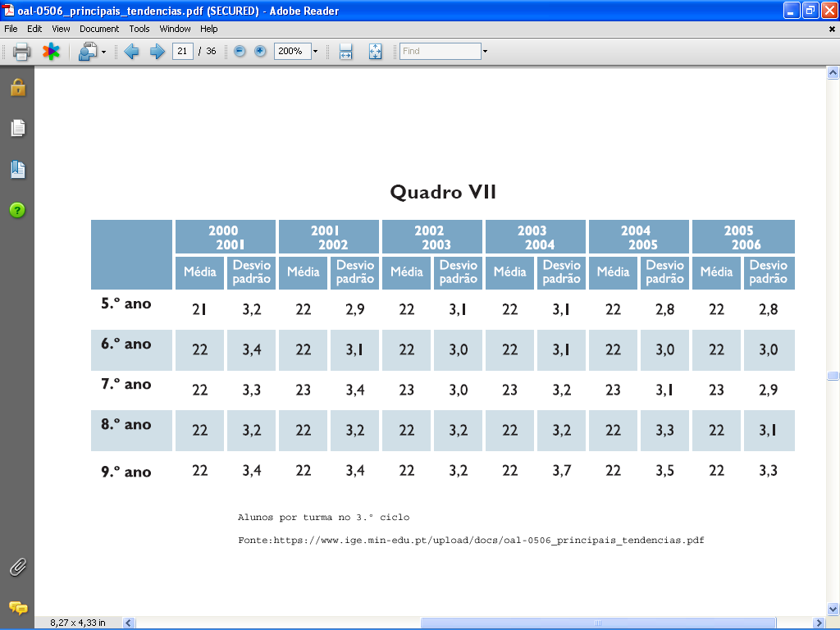Click the 3,5 value in 9.º ano row
The image size is (840, 630).
(x=664, y=470)
